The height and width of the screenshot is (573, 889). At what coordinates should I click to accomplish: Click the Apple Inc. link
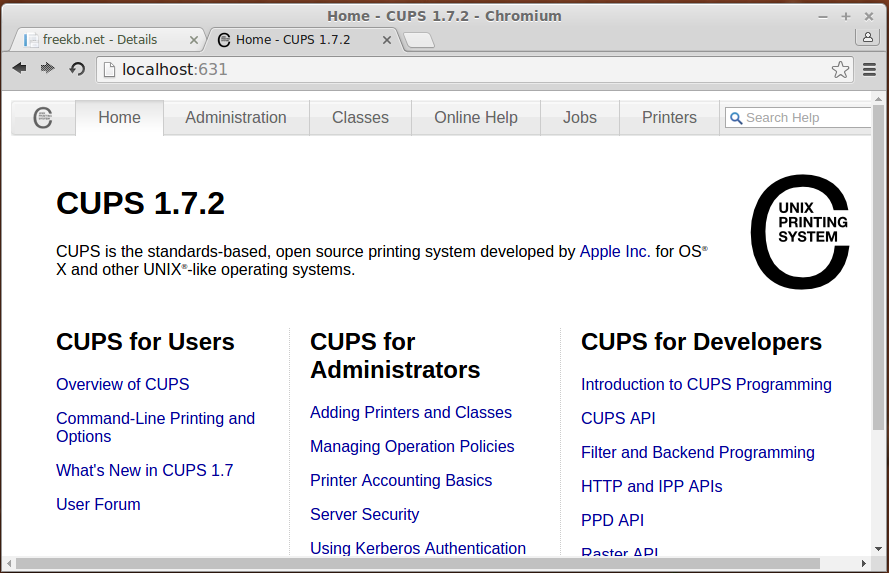(615, 251)
